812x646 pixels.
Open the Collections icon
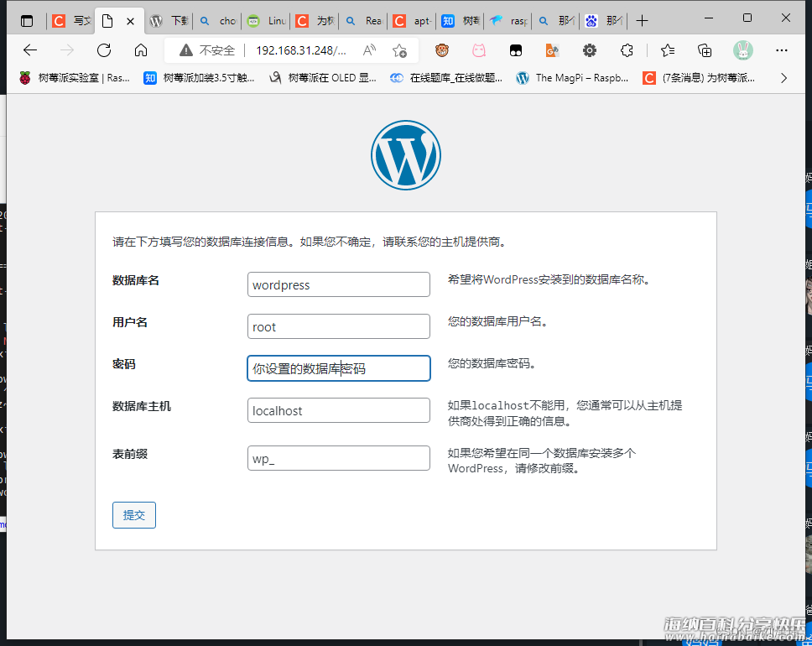click(x=705, y=50)
